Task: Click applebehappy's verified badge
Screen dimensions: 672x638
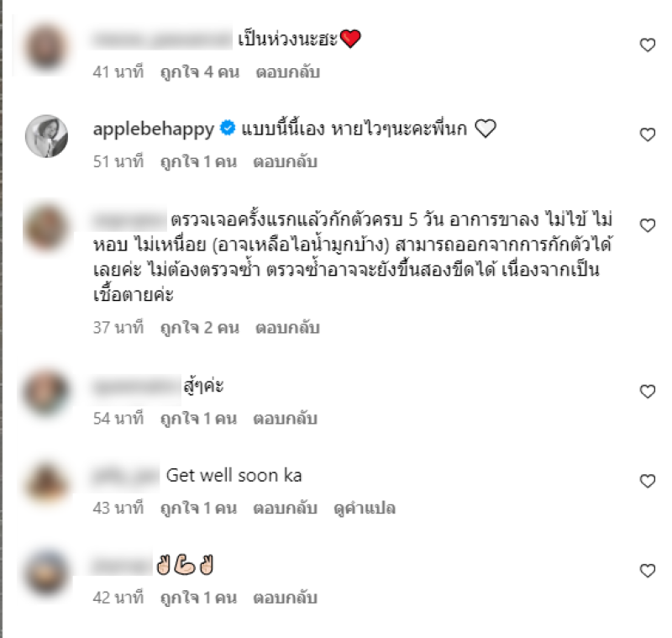Action: click(x=228, y=128)
